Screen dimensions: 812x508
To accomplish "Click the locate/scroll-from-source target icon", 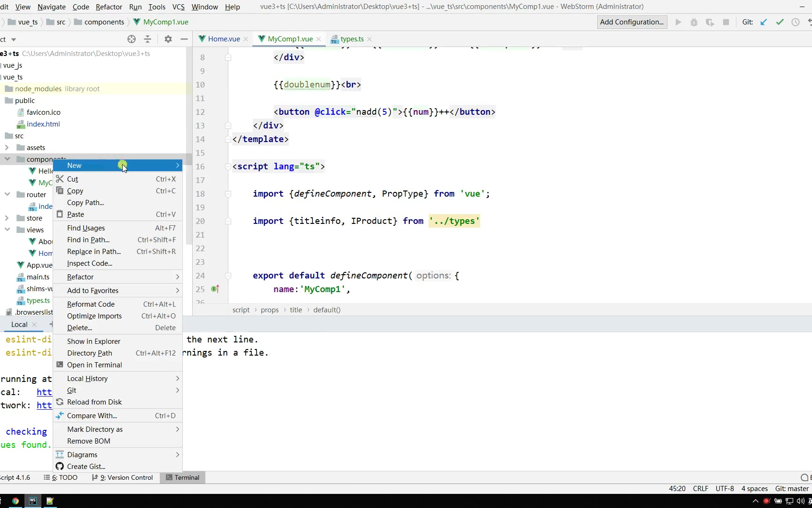I will click(132, 39).
